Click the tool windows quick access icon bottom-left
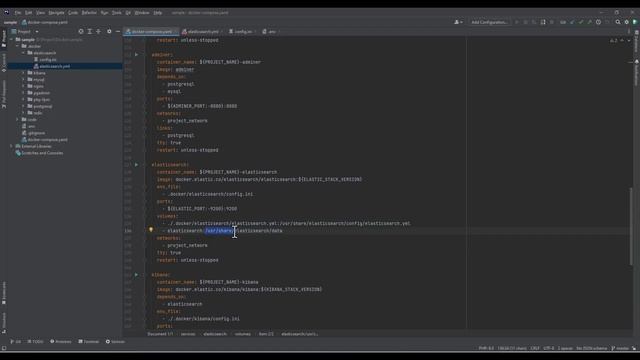 [x=4, y=348]
